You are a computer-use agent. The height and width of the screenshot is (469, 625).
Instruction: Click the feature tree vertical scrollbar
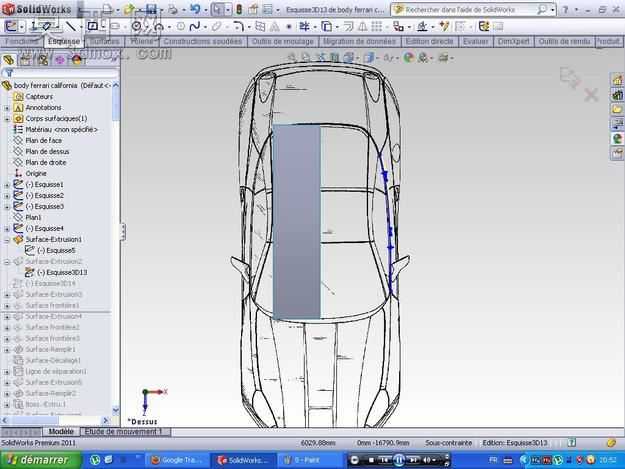(x=116, y=246)
